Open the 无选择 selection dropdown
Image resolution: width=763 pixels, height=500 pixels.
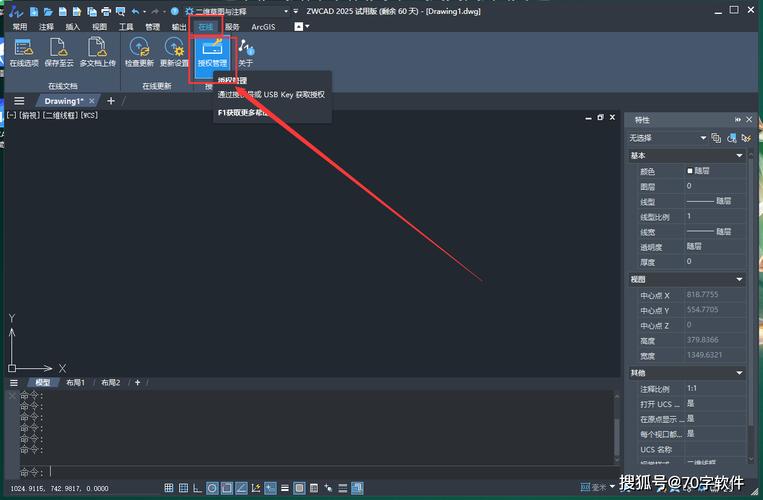click(667, 137)
